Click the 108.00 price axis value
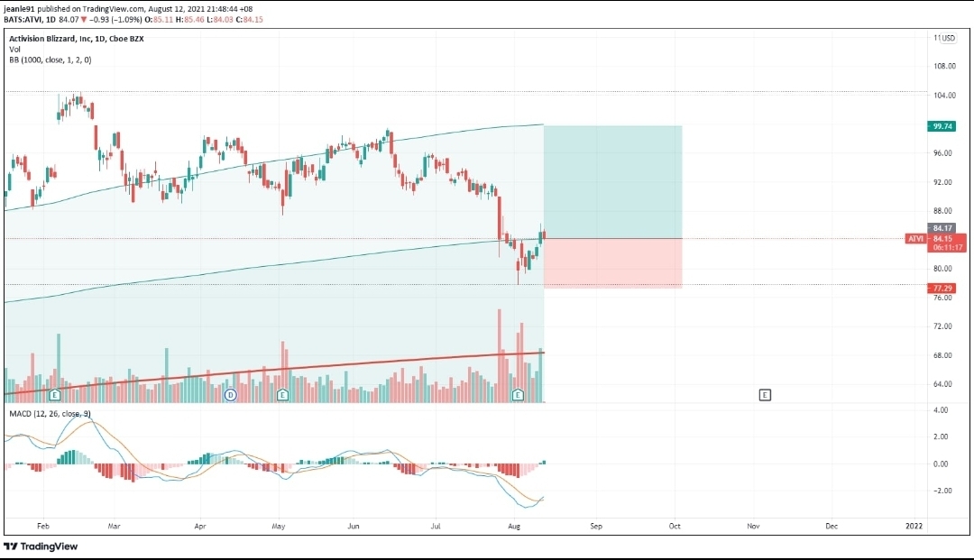Viewport: 974px width, 560px height. click(944, 66)
